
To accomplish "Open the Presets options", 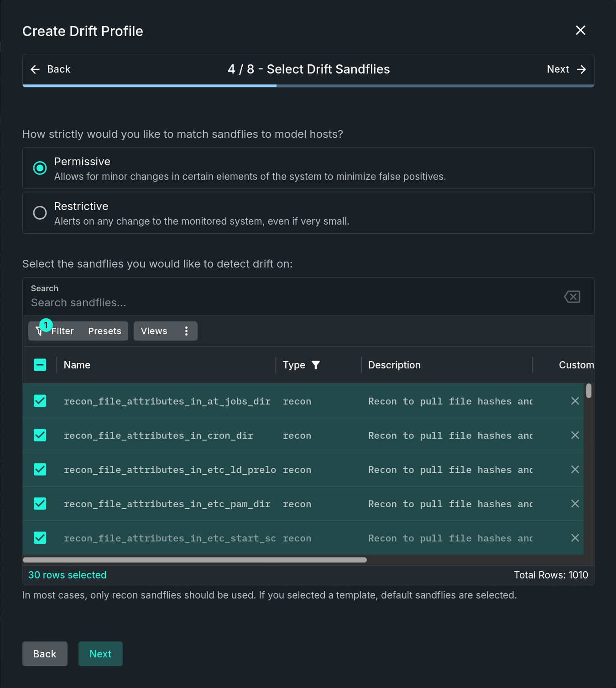I will point(104,331).
